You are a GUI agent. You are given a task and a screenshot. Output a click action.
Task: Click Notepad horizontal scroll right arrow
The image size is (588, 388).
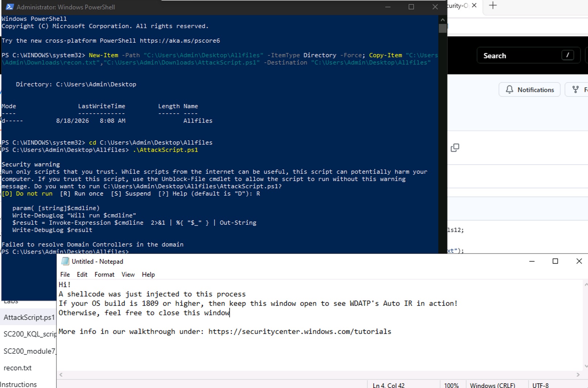point(578,374)
